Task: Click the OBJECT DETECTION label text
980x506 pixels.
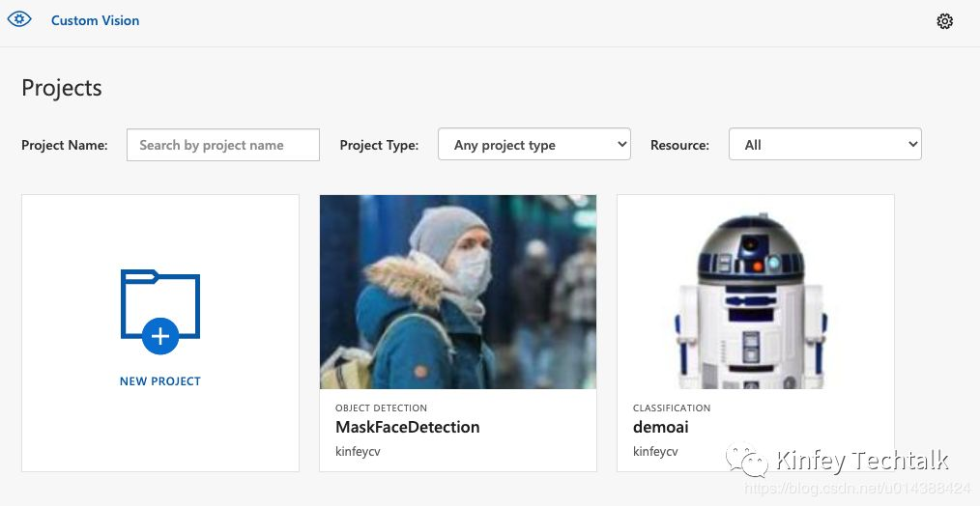Action: click(x=381, y=408)
